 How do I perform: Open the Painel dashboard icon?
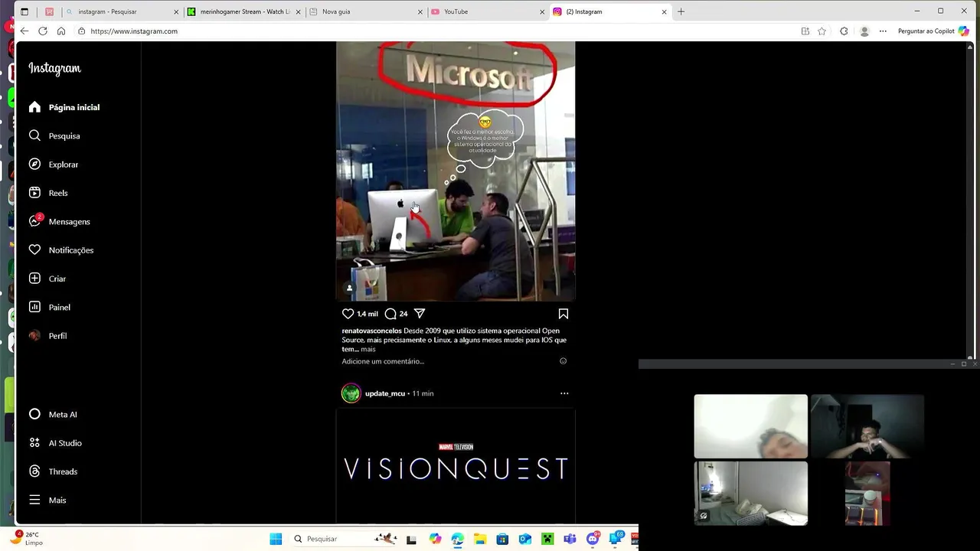34,307
